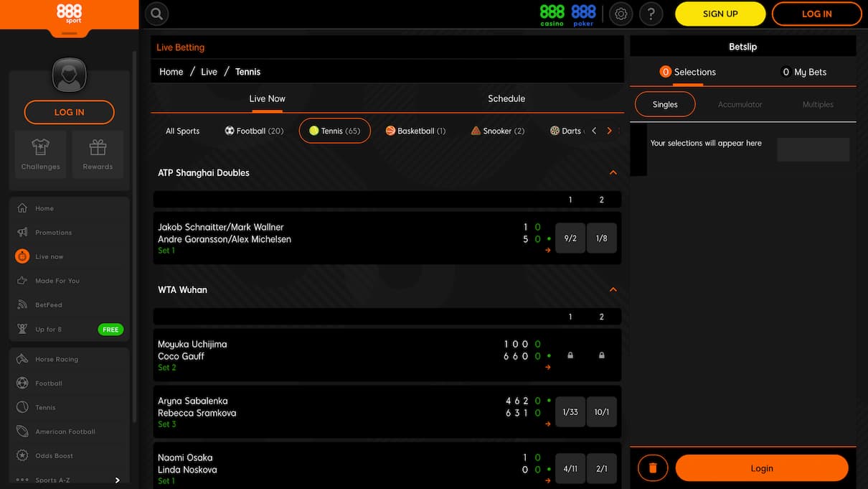The height and width of the screenshot is (489, 868).
Task: Open the 888 poker logo link
Action: (583, 14)
